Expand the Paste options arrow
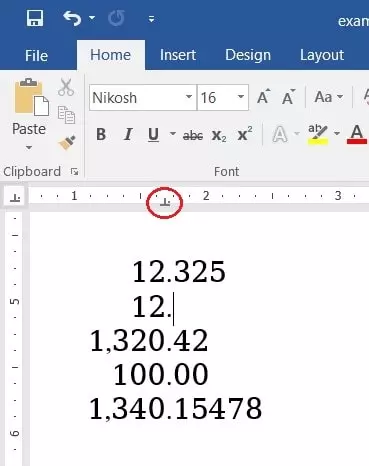 click(x=29, y=147)
